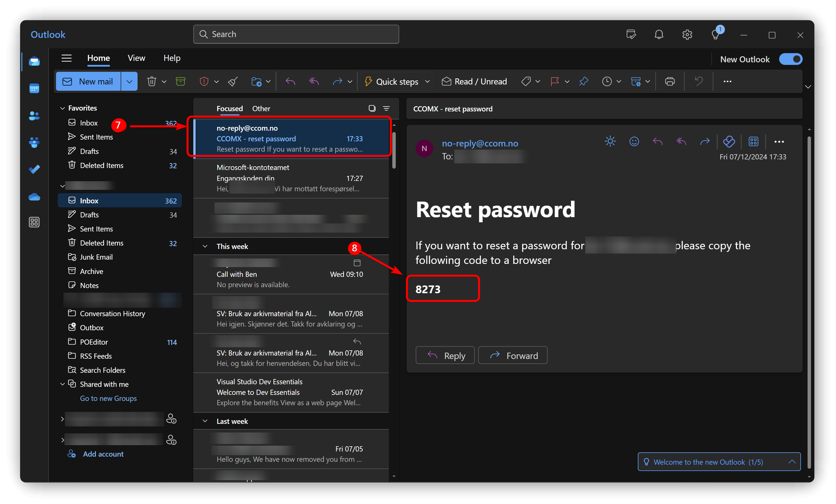Click the Reply button below message

point(445,355)
